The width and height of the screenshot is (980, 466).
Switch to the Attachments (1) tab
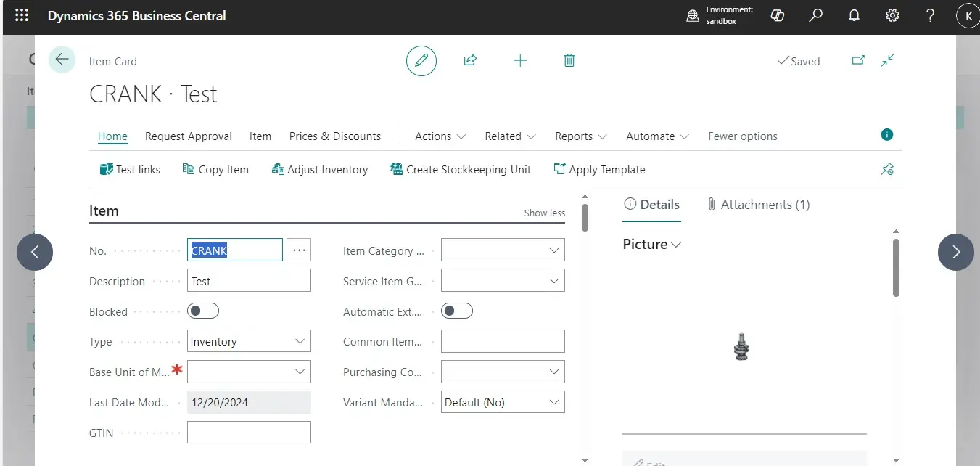click(759, 205)
